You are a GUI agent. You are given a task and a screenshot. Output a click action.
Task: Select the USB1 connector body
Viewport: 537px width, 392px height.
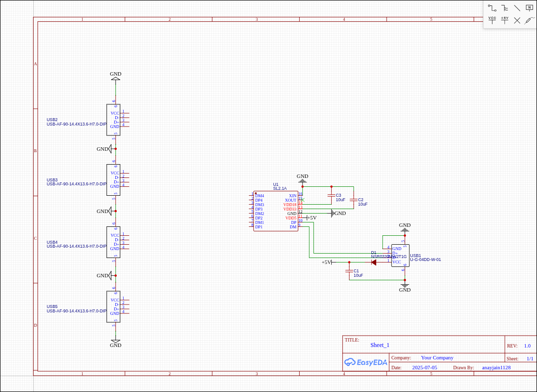(400, 255)
